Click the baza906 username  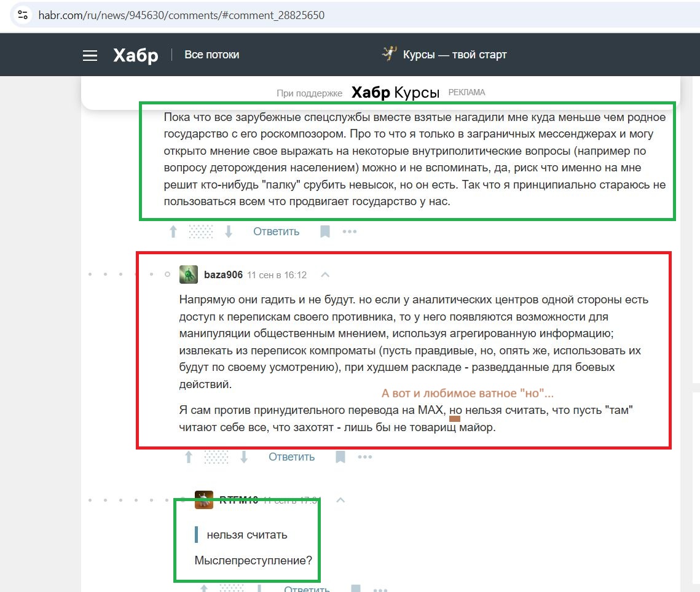click(223, 275)
